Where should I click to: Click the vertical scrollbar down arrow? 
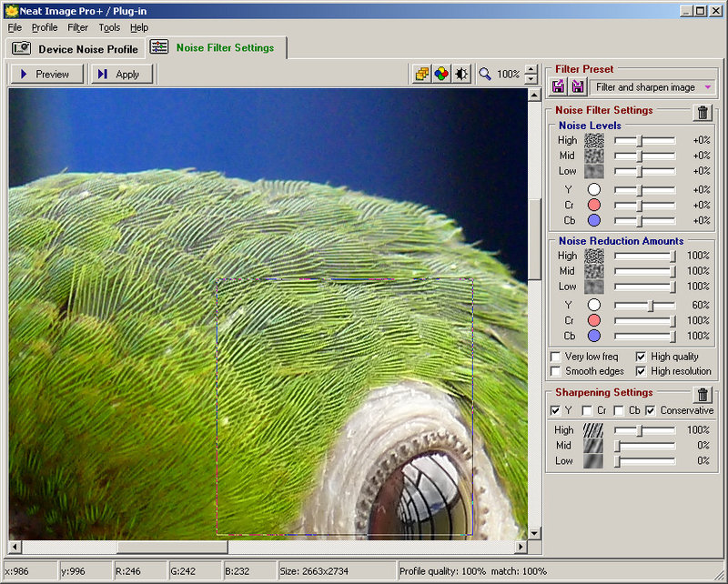click(x=534, y=533)
